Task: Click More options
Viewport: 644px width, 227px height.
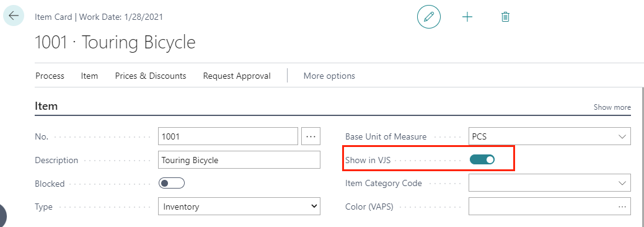Action: coord(329,76)
